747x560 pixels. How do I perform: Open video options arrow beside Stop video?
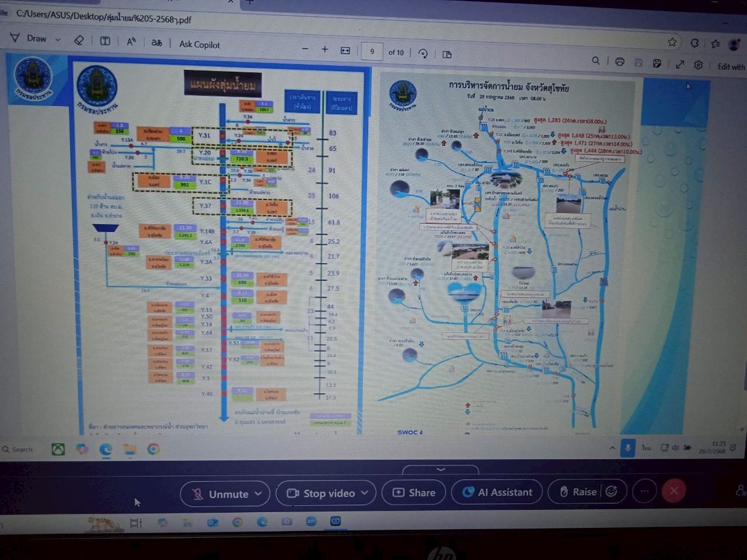point(365,493)
